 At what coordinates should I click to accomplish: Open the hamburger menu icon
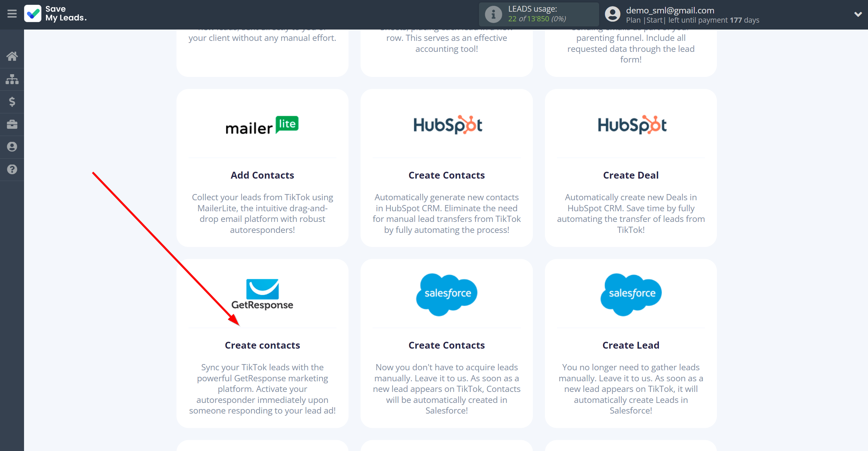click(12, 14)
